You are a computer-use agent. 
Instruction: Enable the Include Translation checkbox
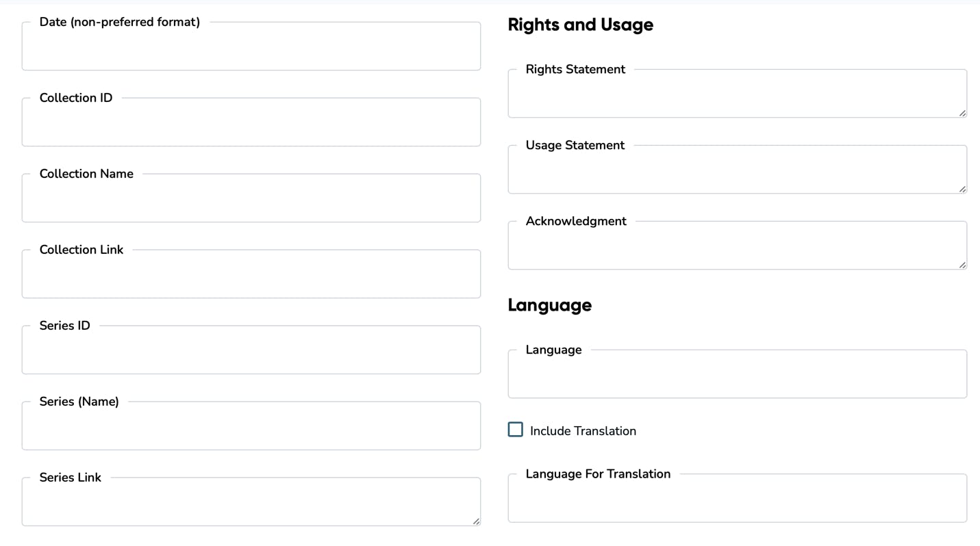pyautogui.click(x=514, y=430)
